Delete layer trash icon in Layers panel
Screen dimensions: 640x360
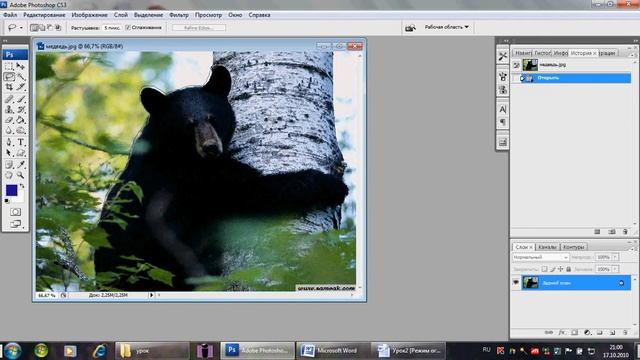click(x=625, y=332)
